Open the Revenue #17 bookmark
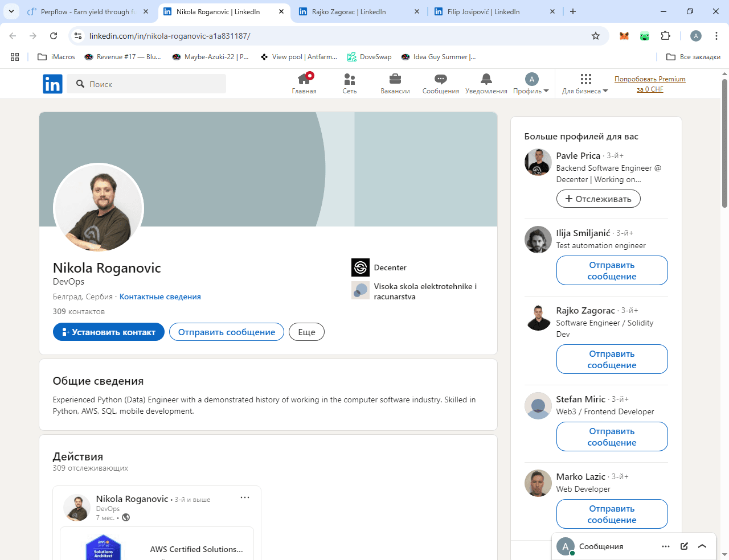Viewport: 729px width, 560px height. click(x=122, y=57)
